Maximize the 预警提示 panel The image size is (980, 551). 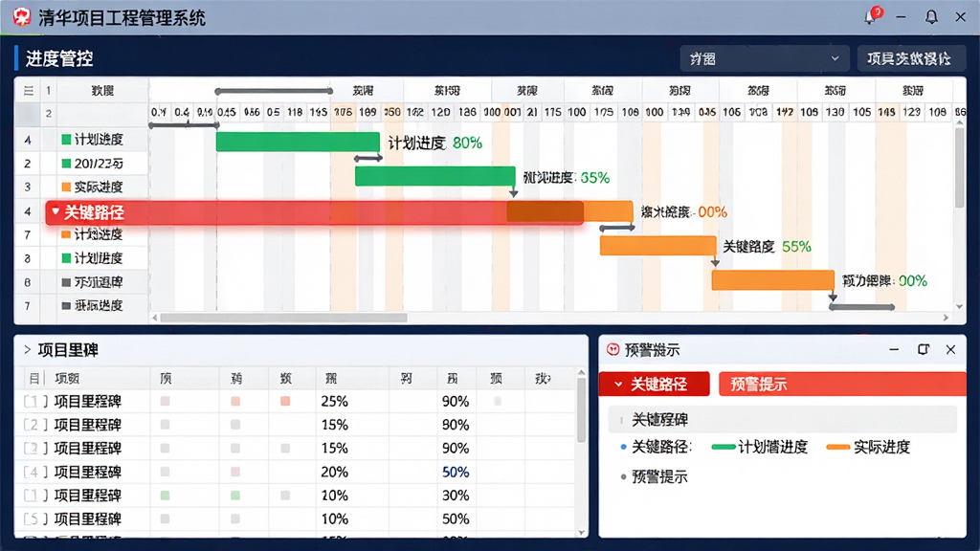pos(924,349)
